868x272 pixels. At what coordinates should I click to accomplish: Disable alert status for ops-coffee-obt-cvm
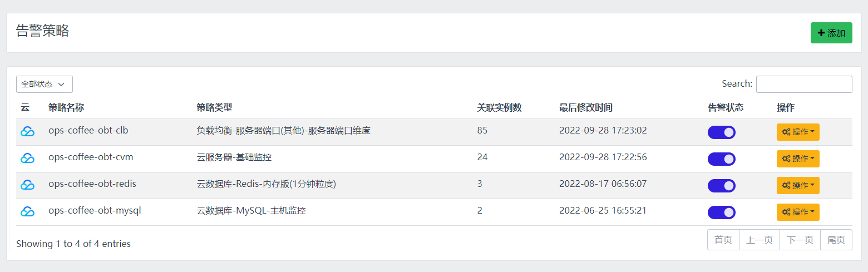[x=722, y=159]
